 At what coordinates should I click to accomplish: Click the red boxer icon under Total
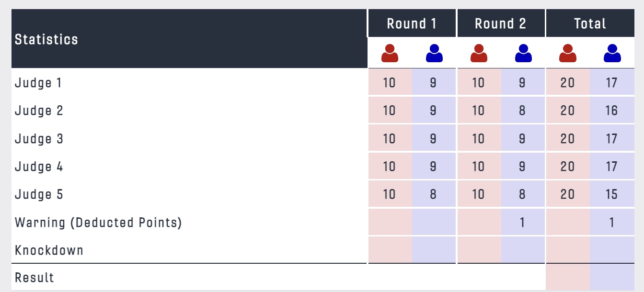point(568,53)
